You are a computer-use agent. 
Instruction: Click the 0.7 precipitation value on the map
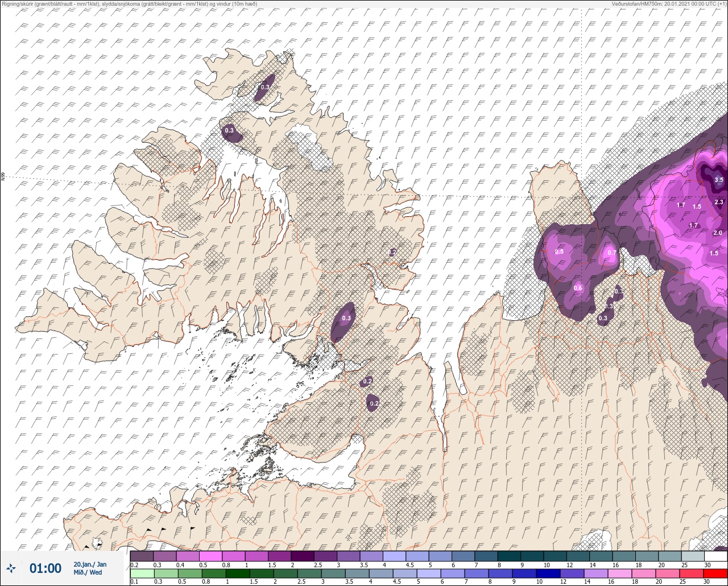point(612,253)
